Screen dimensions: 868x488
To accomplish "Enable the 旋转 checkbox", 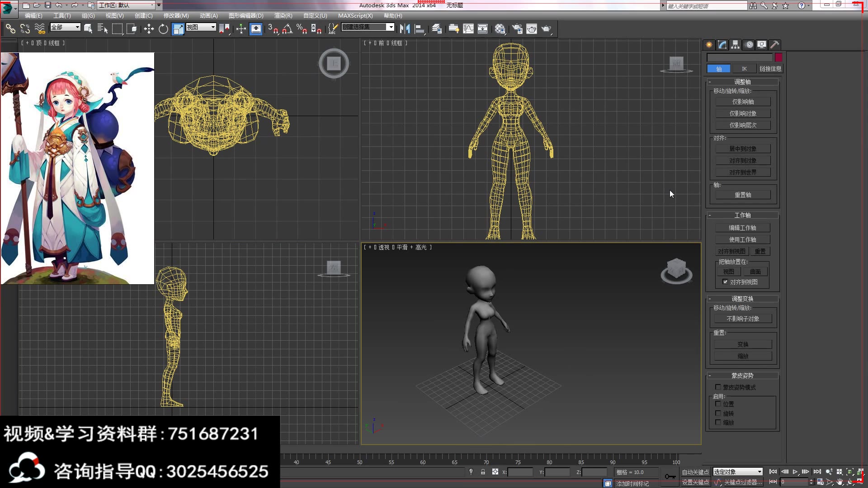I will [718, 413].
